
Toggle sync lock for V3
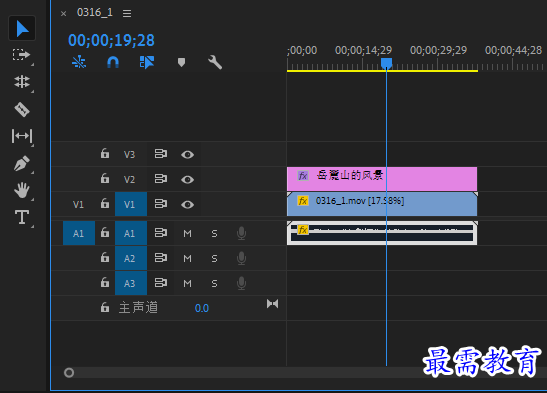[161, 153]
